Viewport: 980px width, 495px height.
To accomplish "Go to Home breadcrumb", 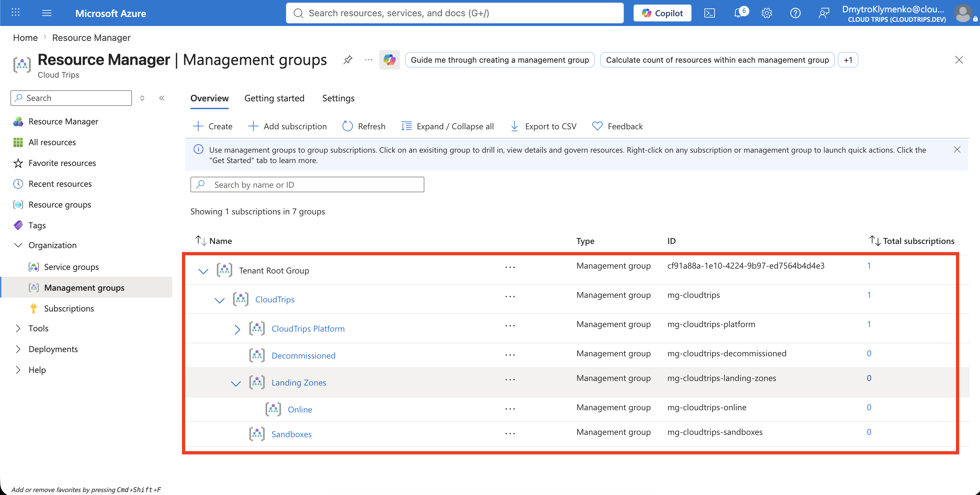I will (x=25, y=38).
